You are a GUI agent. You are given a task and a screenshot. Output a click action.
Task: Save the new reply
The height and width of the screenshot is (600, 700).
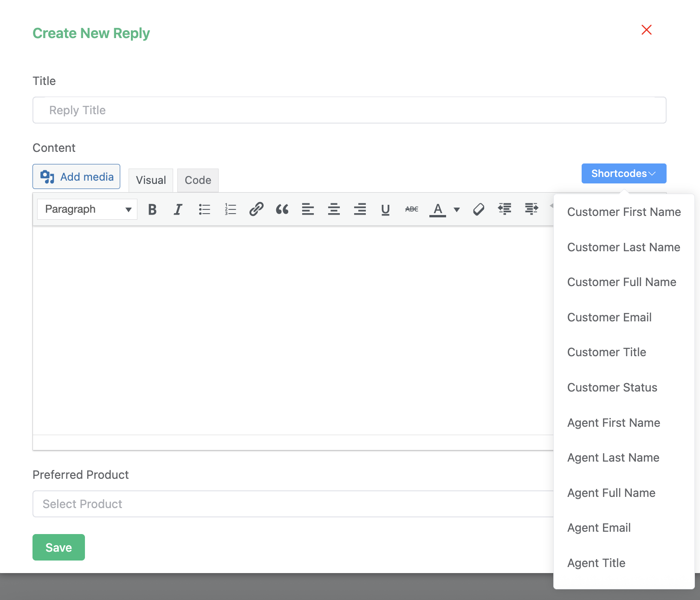point(58,547)
